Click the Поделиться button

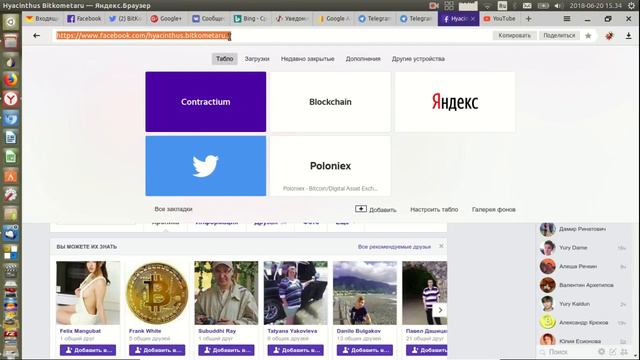559,36
